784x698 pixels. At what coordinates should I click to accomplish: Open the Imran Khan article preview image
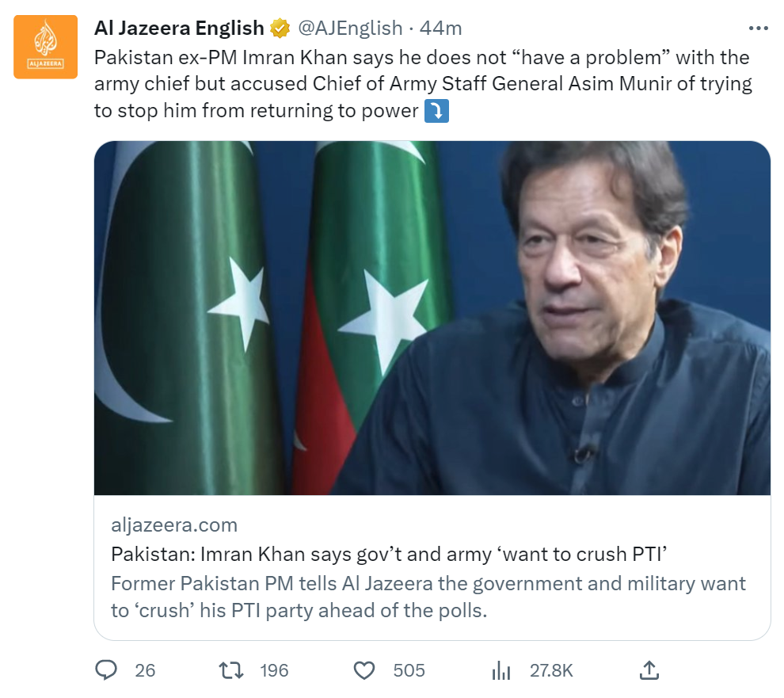(x=432, y=318)
